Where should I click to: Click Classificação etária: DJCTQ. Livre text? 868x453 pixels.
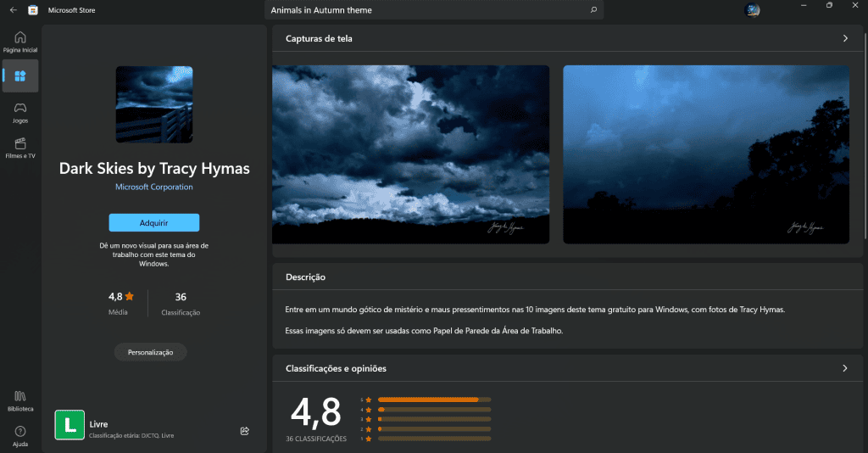[131, 436]
